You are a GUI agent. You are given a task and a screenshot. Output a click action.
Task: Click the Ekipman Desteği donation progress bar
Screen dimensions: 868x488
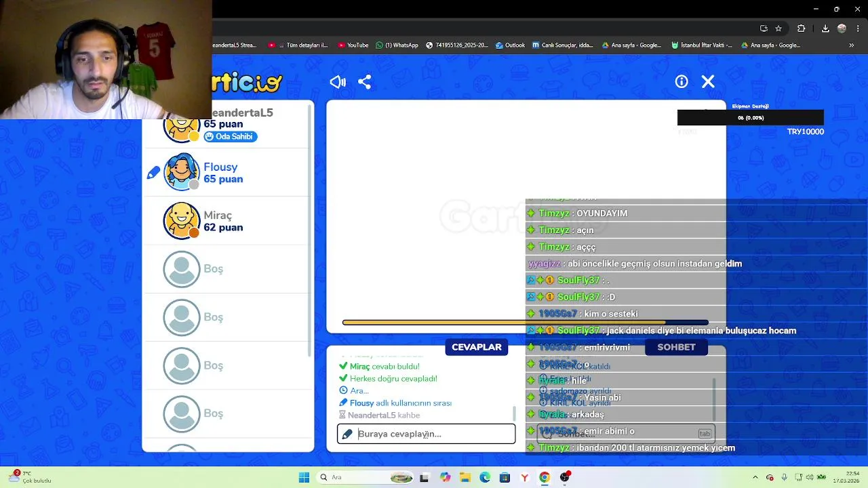pyautogui.click(x=750, y=118)
